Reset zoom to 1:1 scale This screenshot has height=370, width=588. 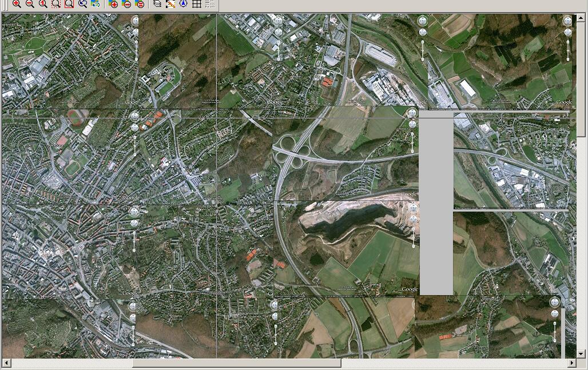click(x=43, y=4)
